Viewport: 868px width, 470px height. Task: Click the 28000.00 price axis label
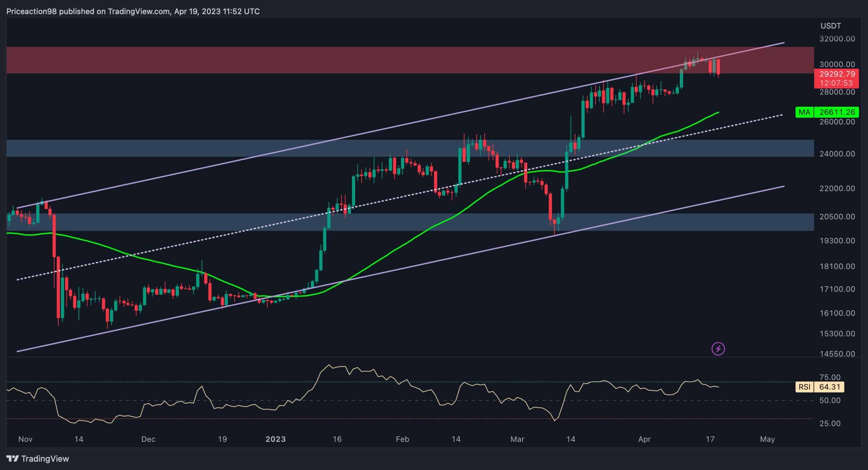pos(837,92)
